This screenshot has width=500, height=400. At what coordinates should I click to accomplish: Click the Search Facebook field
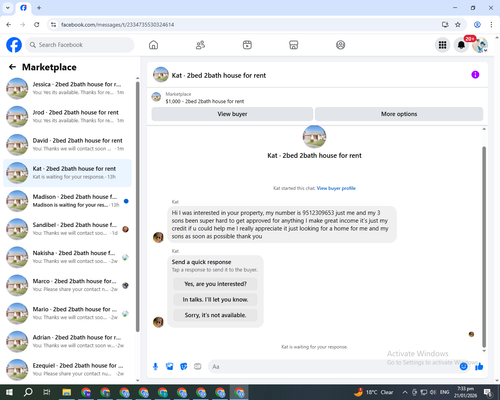[80, 45]
